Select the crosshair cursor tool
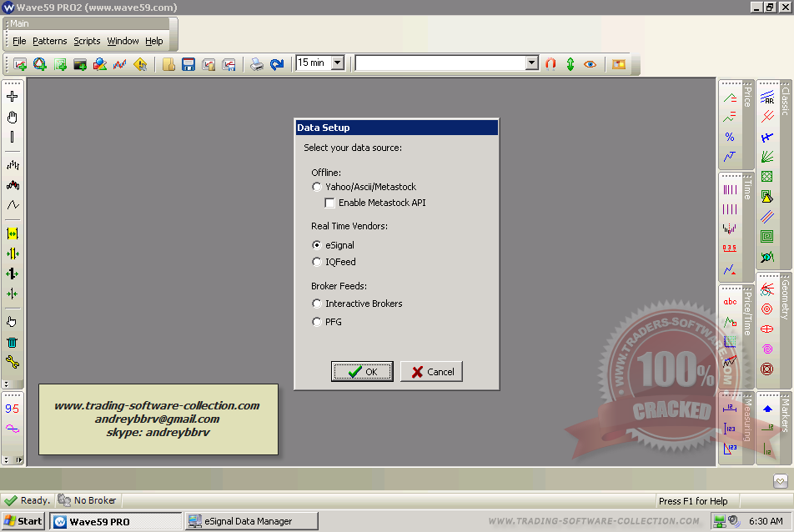Image resolution: width=794 pixels, height=532 pixels. click(12, 97)
